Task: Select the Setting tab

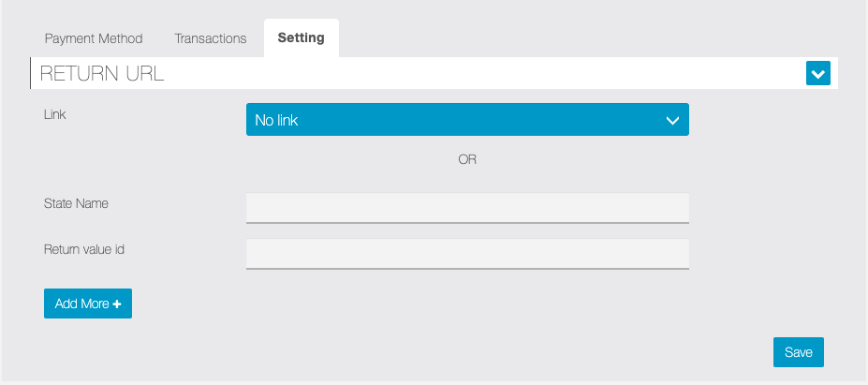Action: 302,38
